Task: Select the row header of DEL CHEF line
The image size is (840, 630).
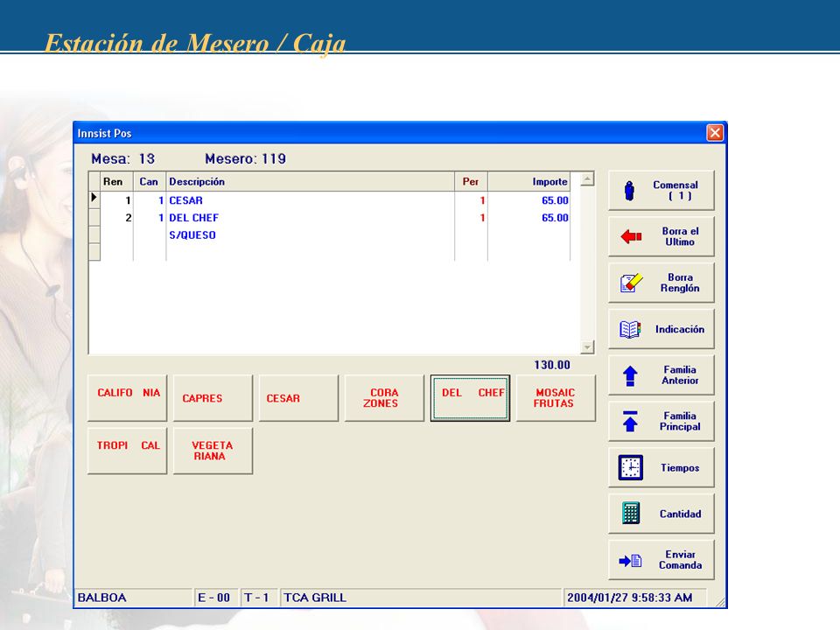Action: (94, 218)
